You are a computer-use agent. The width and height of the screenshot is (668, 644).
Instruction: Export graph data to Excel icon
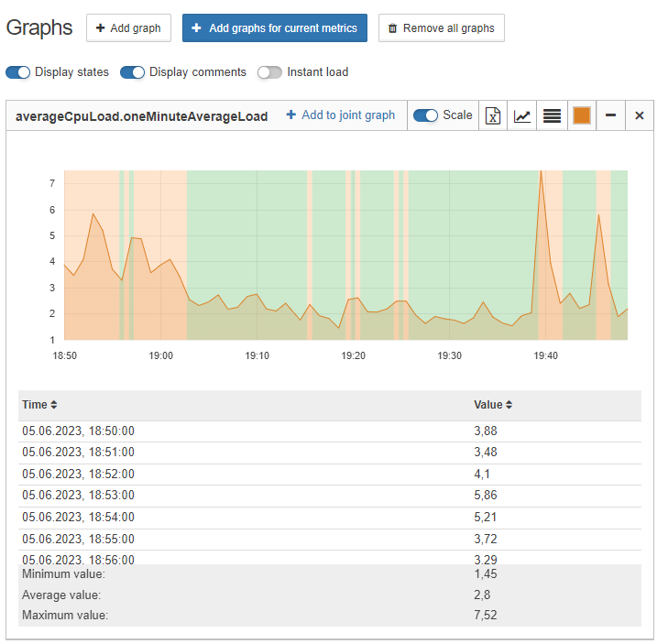click(x=493, y=115)
